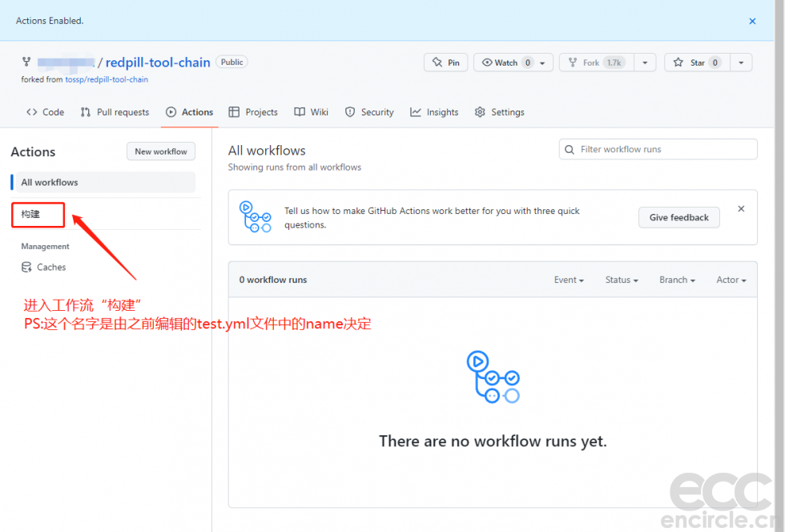Expand the Watch options dropdown arrow

[543, 62]
